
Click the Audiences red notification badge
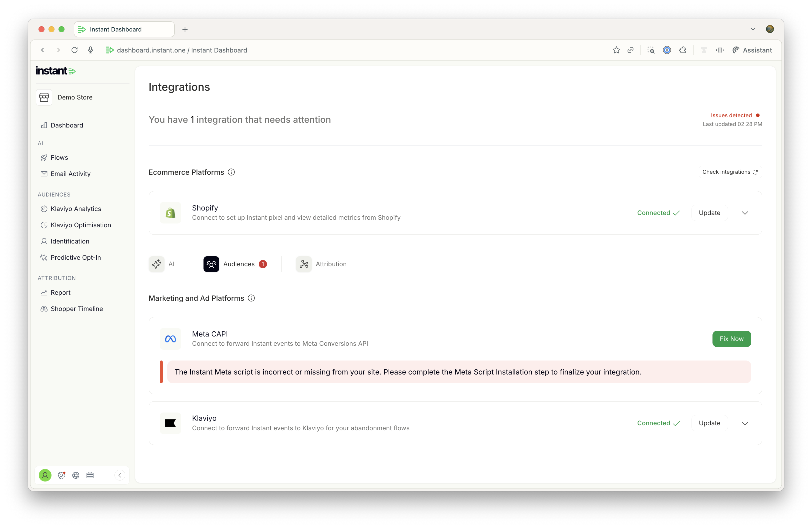263,264
